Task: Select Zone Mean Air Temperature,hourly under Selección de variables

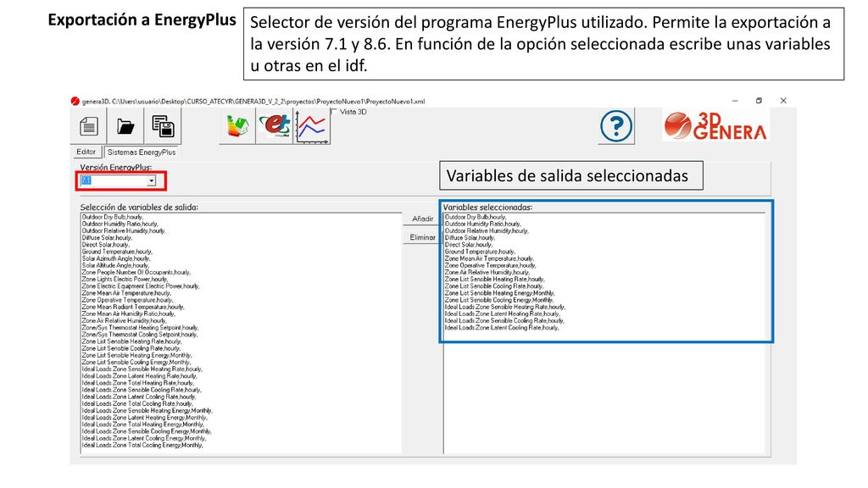Action: (x=127, y=293)
